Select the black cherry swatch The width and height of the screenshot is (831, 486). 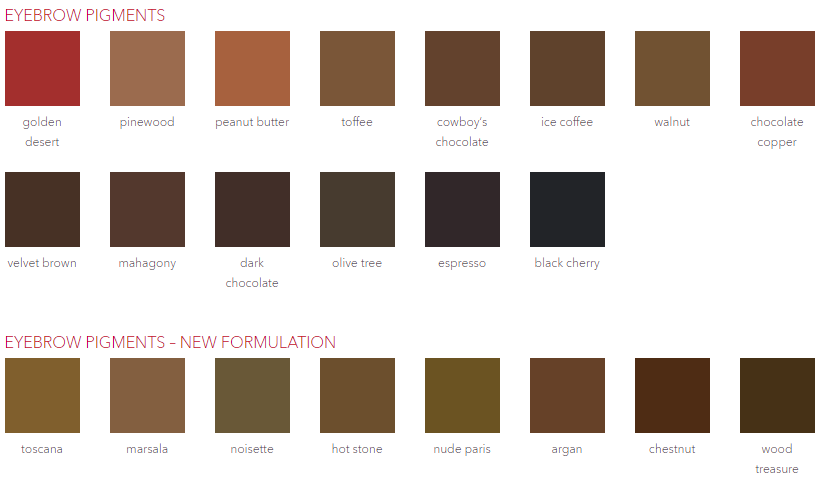(x=567, y=209)
